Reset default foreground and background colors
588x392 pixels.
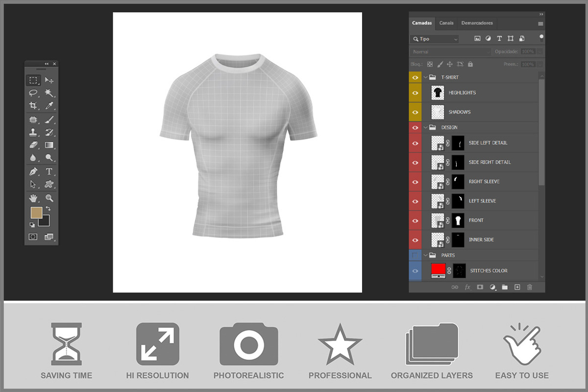pos(32,224)
